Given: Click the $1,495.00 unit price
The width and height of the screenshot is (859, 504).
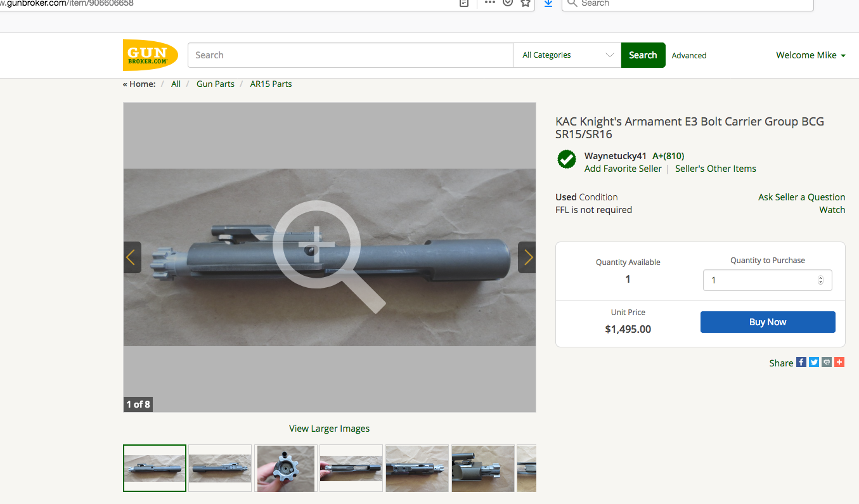Looking at the screenshot, I should [628, 329].
